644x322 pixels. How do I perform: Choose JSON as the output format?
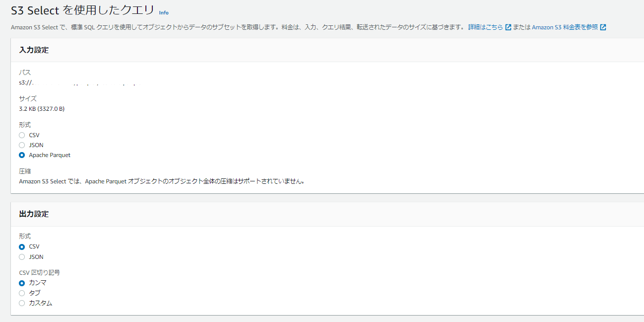tap(21, 256)
